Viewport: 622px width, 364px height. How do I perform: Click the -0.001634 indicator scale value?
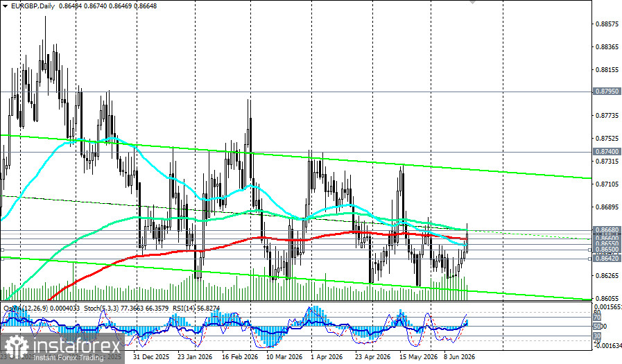point(607,346)
